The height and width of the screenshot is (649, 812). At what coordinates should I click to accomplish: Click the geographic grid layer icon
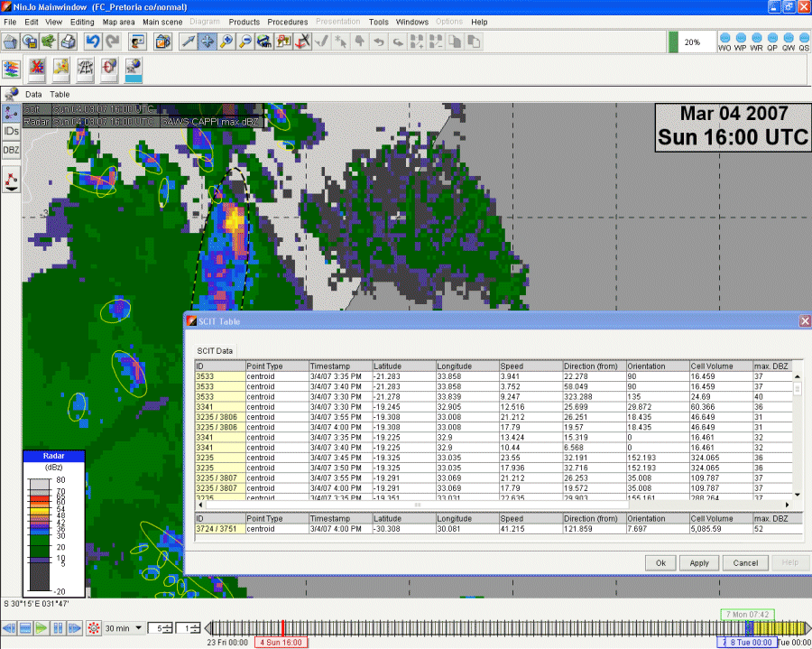86,70
